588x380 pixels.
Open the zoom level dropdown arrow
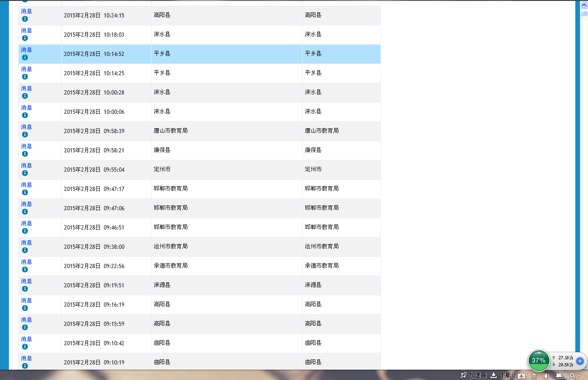(580, 376)
